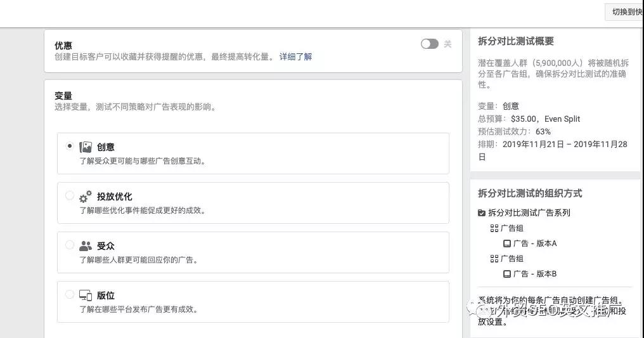The height and width of the screenshot is (338, 644).
Task: Toggle the 优惠 offer switch on
Action: tap(430, 44)
